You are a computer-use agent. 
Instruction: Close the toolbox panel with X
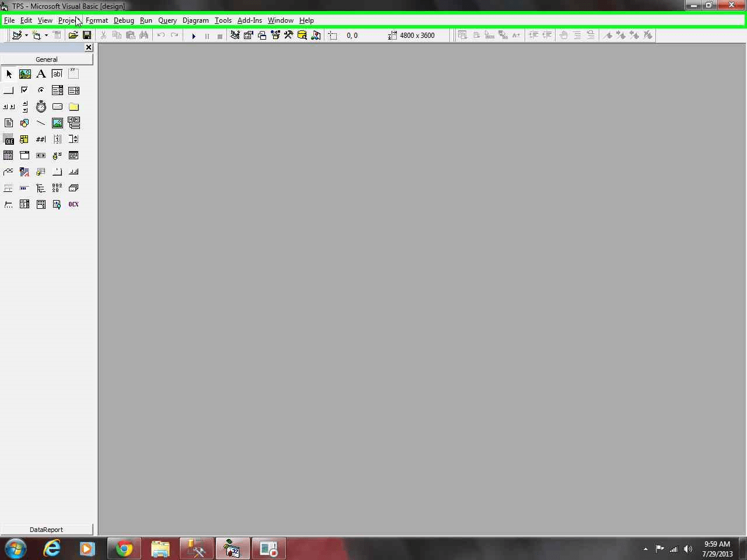coord(89,47)
